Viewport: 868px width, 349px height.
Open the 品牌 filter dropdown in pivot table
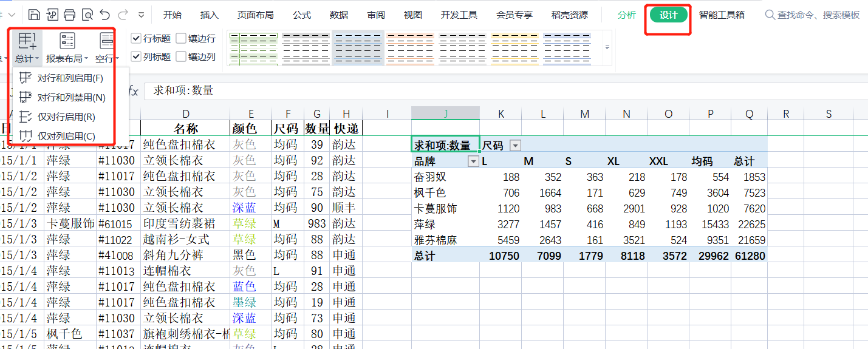(x=473, y=161)
